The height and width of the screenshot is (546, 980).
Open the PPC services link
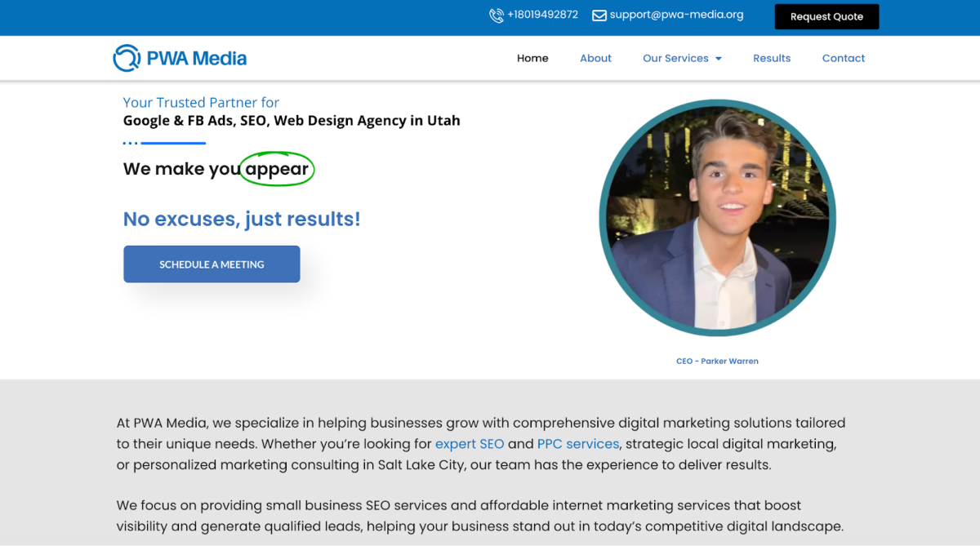pos(577,444)
